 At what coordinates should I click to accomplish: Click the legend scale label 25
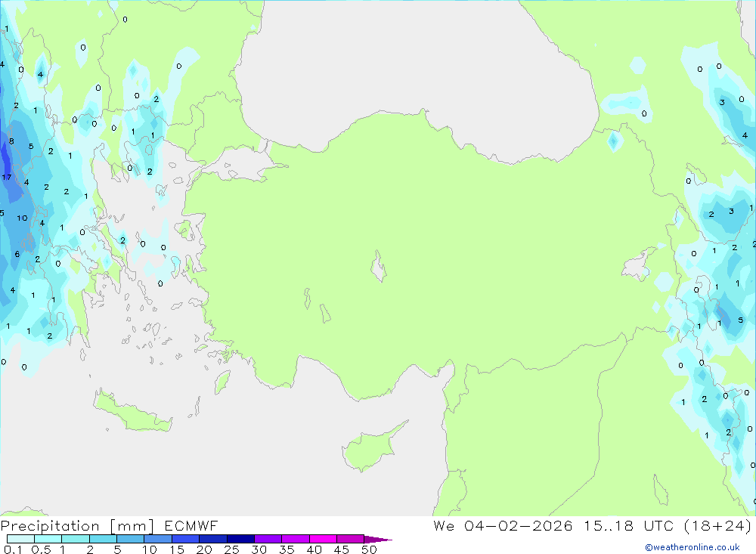(x=231, y=549)
